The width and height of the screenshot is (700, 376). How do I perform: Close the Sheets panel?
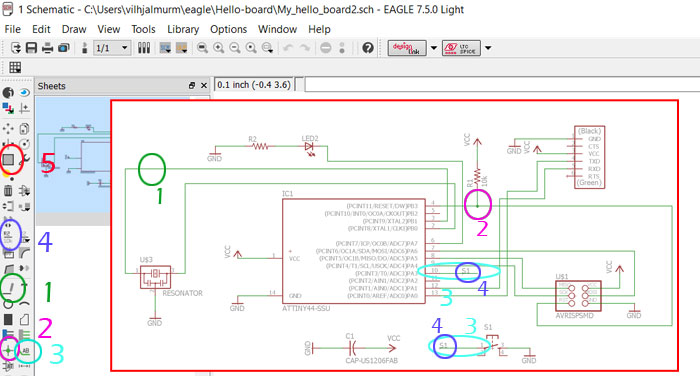click(204, 85)
